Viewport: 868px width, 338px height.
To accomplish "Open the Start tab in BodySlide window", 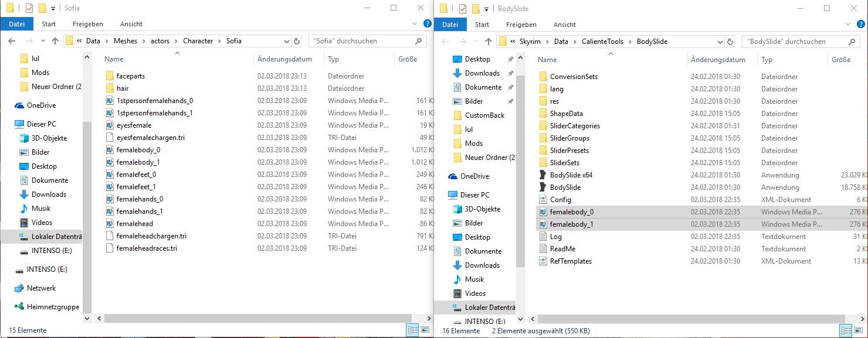I will click(482, 25).
